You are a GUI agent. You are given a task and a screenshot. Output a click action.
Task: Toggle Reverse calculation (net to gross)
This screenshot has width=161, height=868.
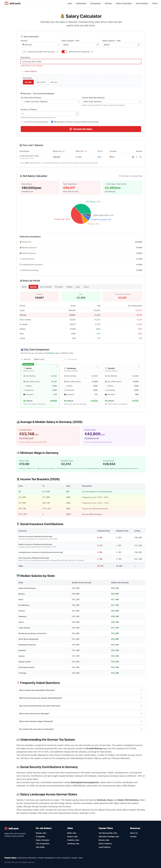pyautogui.click(x=23, y=52)
